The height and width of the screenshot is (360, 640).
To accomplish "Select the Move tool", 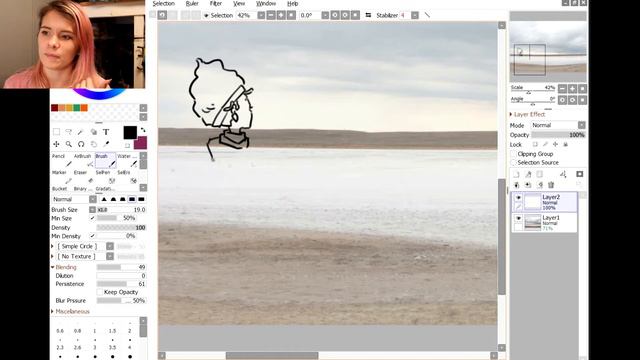I will [x=56, y=144].
